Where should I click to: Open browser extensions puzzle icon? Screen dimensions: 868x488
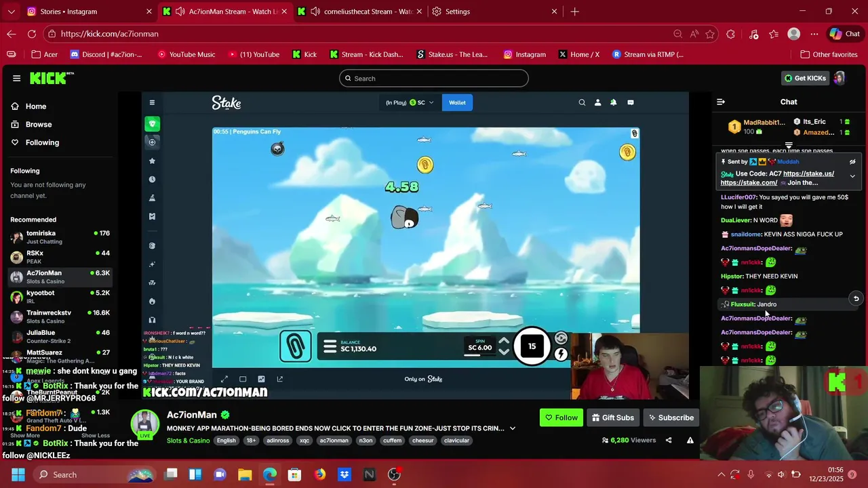730,34
